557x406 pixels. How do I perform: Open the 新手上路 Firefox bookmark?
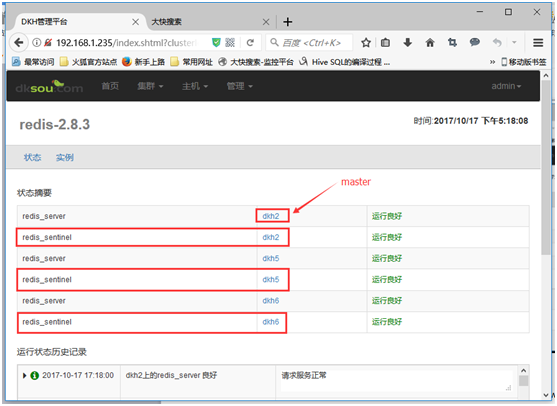click(x=144, y=62)
